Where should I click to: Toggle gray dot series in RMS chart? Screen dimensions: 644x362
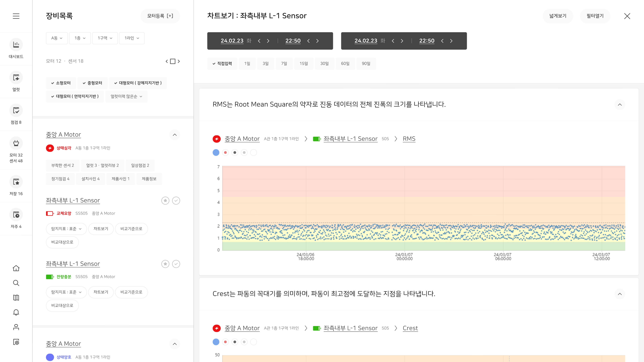pos(244,152)
